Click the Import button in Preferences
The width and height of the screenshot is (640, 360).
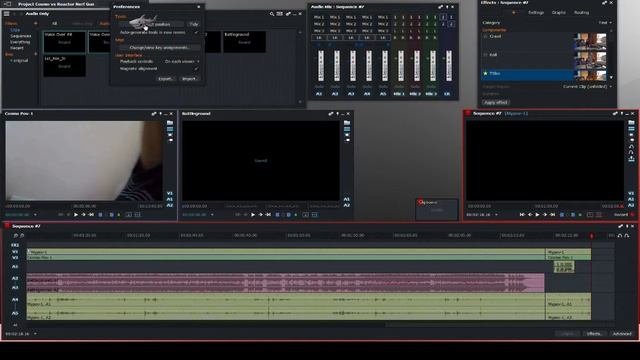coord(189,79)
